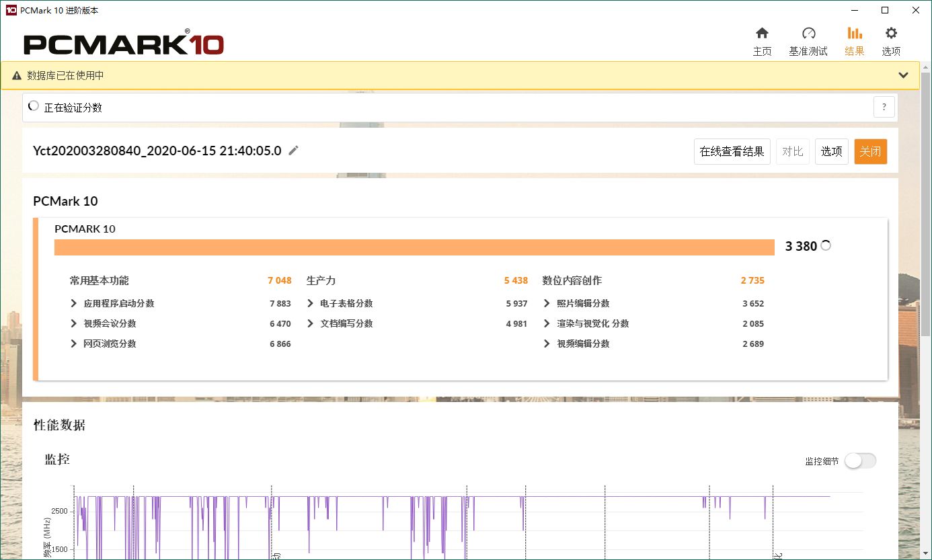This screenshot has height=560, width=932.
Task: Click the 6 866 web browsing score
Action: tap(280, 344)
